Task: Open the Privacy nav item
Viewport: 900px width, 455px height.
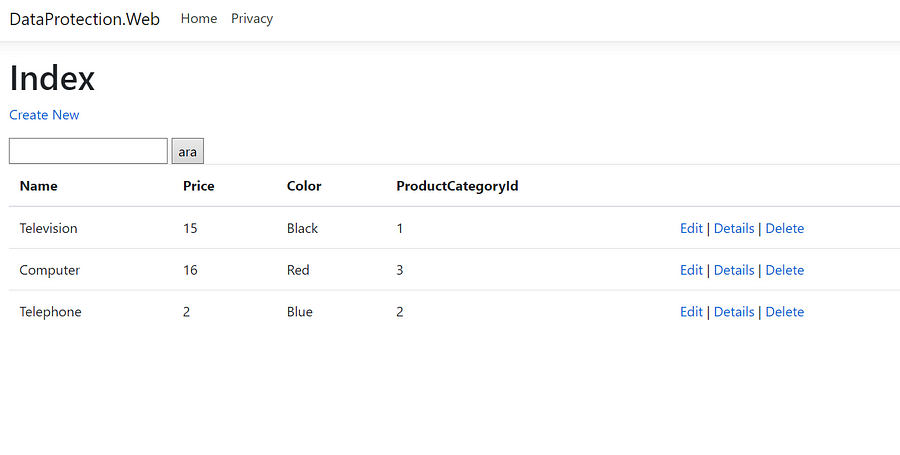Action: pyautogui.click(x=252, y=18)
